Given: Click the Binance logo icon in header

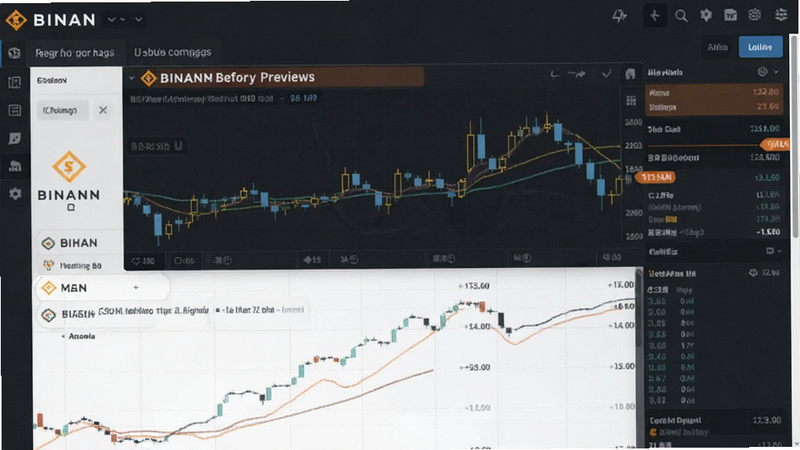Looking at the screenshot, I should coord(16,20).
